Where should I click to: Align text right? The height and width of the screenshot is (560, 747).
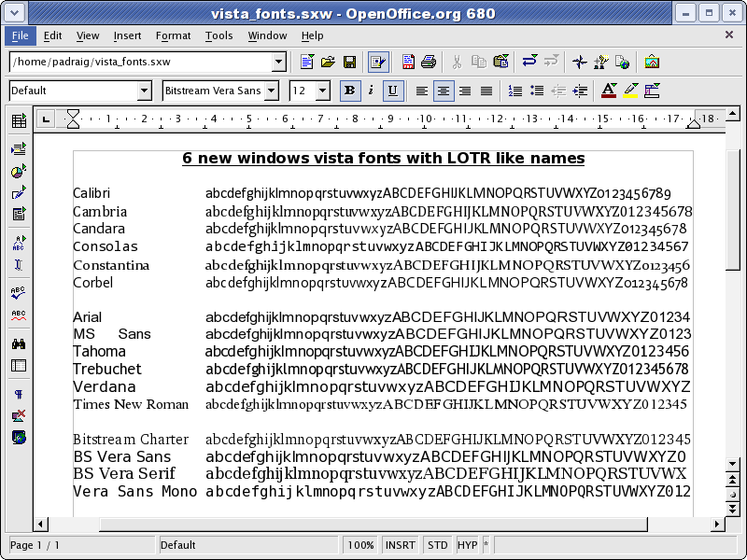[x=465, y=91]
